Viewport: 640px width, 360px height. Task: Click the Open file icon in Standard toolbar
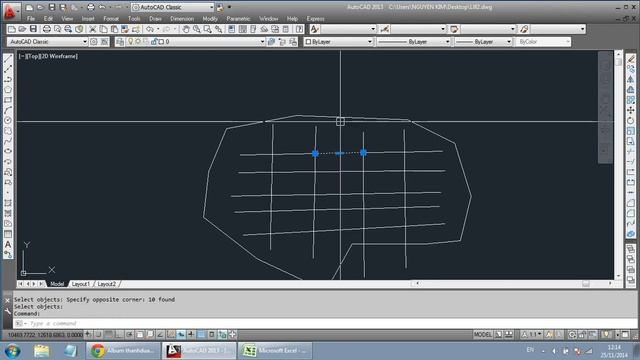pos(22,29)
